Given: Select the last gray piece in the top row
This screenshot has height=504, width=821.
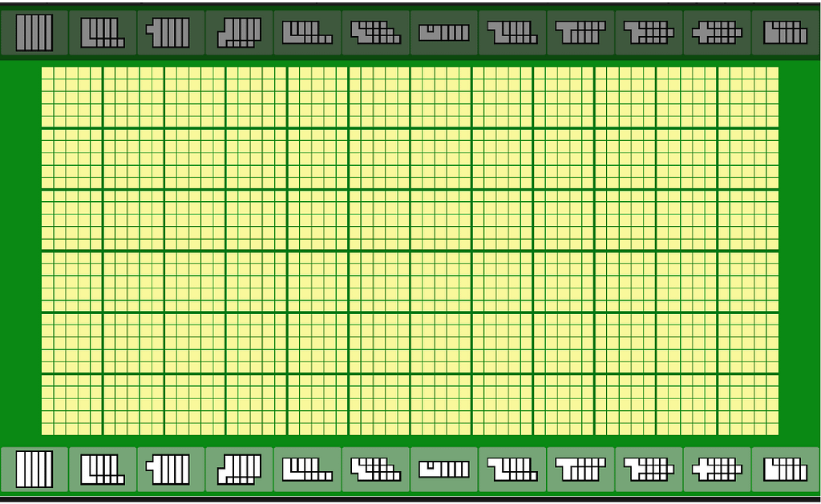Looking at the screenshot, I should pyautogui.click(x=785, y=33).
